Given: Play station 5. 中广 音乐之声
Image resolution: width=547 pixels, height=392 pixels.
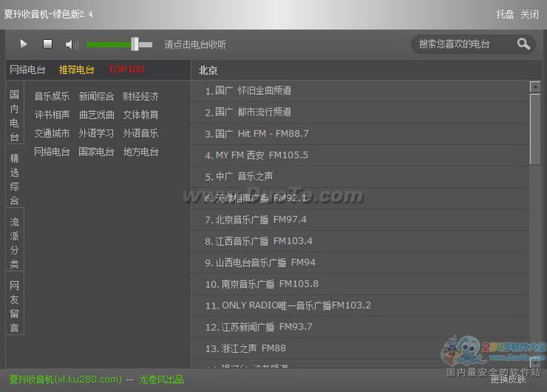Looking at the screenshot, I should [360, 177].
